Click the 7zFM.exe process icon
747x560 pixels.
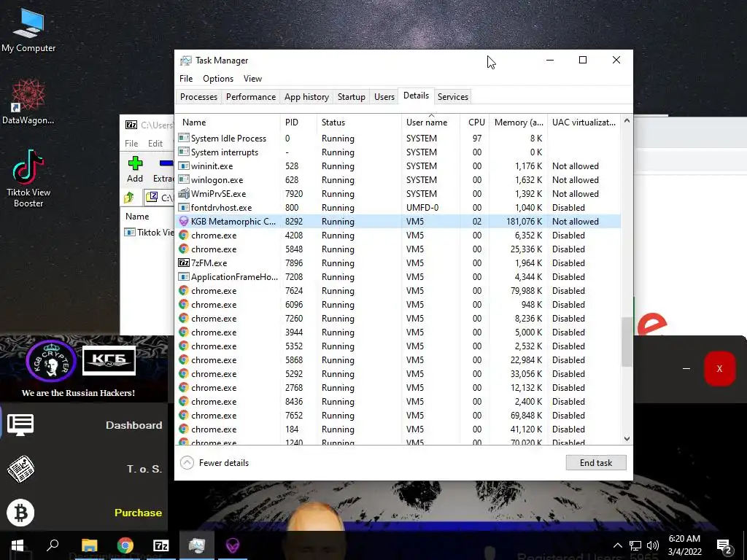183,262
